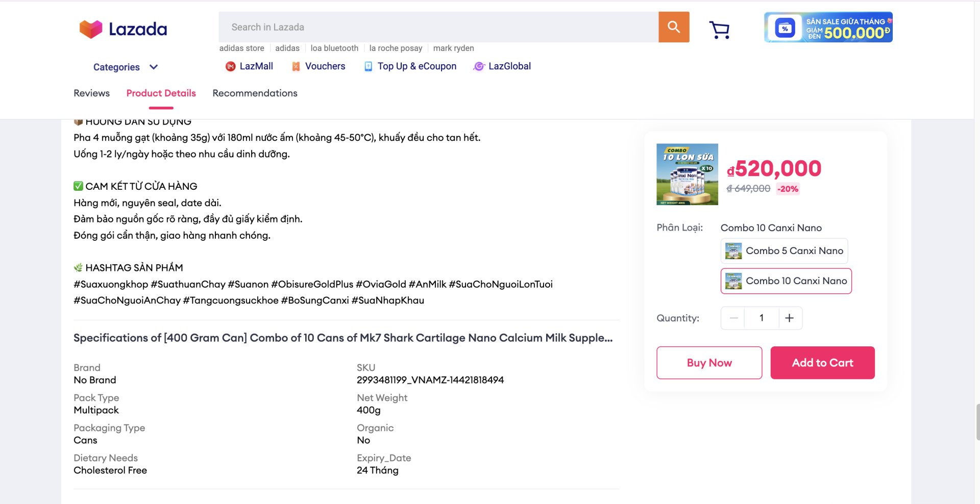Open the LazGlobal link
This screenshot has width=980, height=504.
click(509, 66)
